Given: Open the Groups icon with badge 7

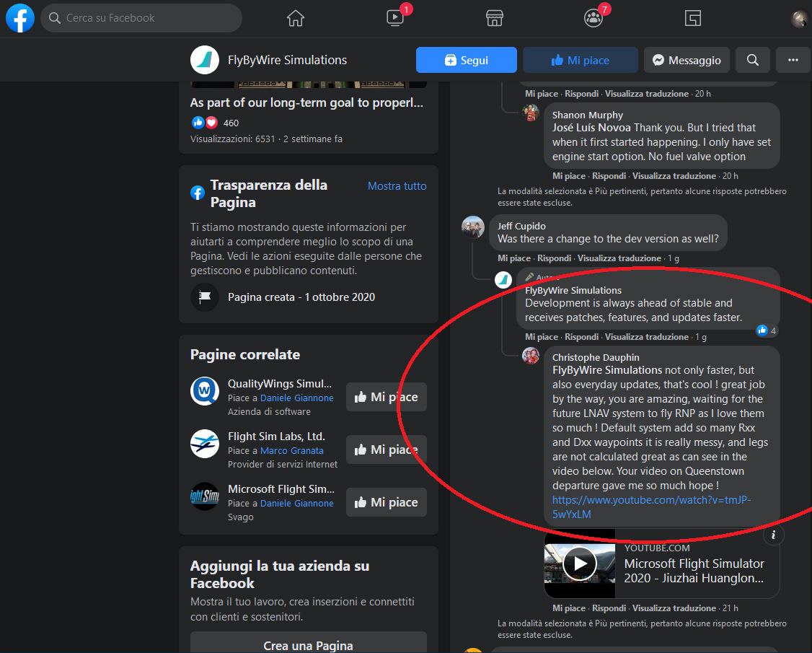Looking at the screenshot, I should click(x=593, y=18).
